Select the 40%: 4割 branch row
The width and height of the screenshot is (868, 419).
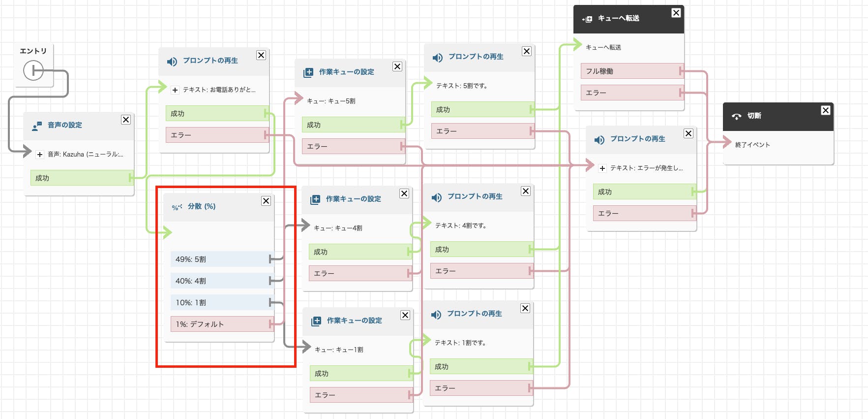[222, 281]
